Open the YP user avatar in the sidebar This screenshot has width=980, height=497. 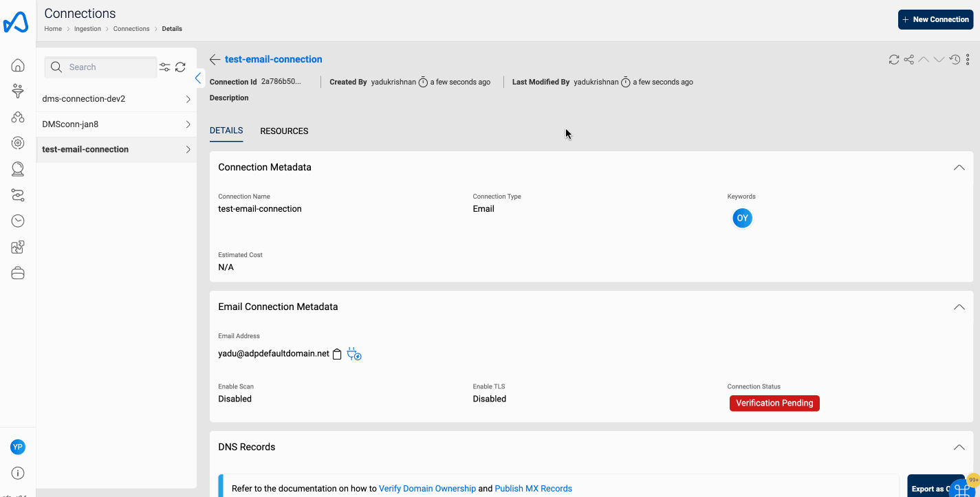18,447
